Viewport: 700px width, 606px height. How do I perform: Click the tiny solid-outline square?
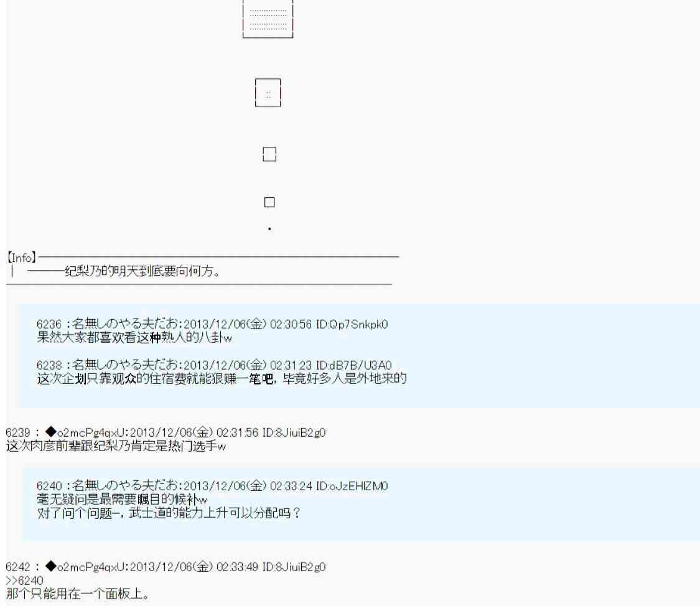269,202
